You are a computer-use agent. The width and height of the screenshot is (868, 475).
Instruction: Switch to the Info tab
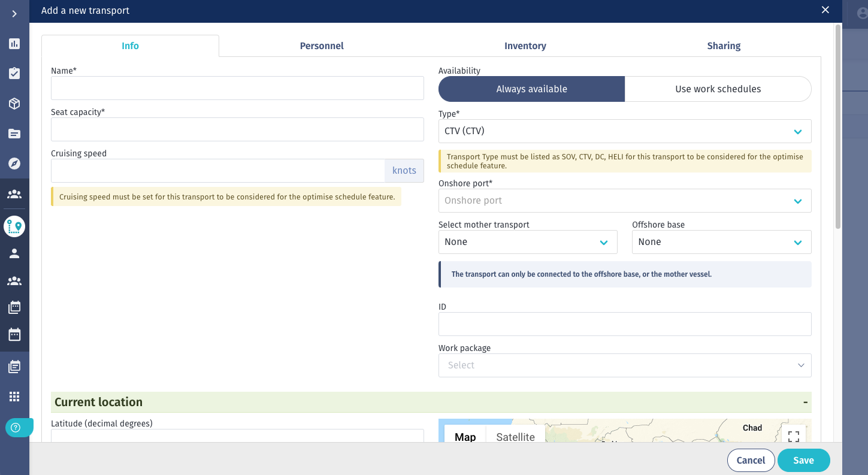pos(130,46)
